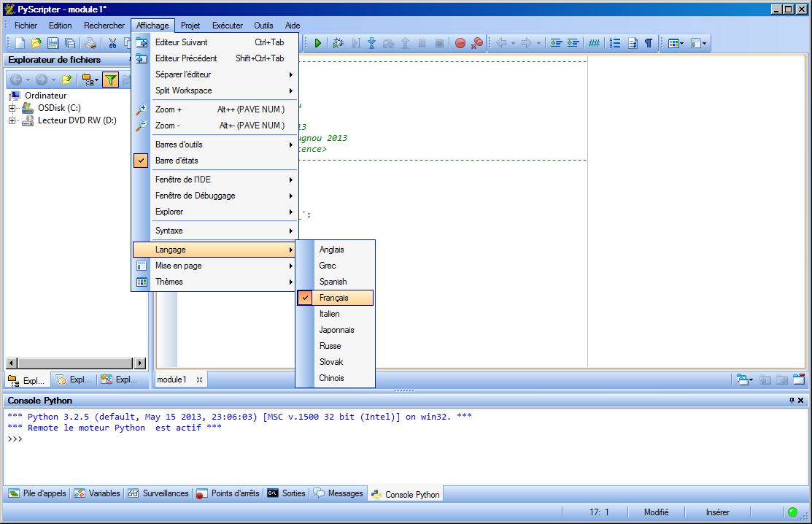This screenshot has width=812, height=524.
Task: Click the Step Into blue arrow icon
Action: click(x=372, y=43)
